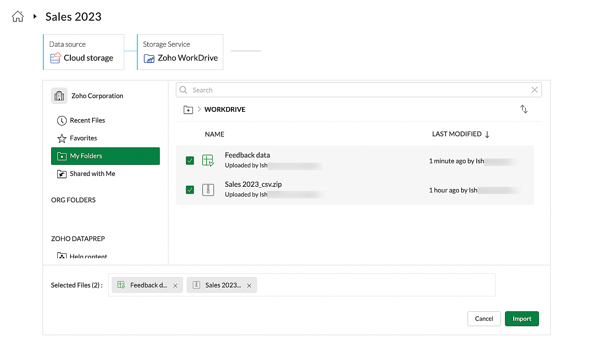Open Shared with Me folder
Screen dimensions: 606x364
pos(92,174)
